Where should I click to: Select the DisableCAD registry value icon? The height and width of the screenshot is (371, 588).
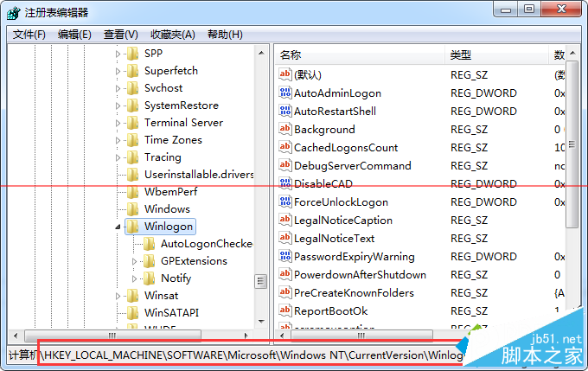(286, 183)
